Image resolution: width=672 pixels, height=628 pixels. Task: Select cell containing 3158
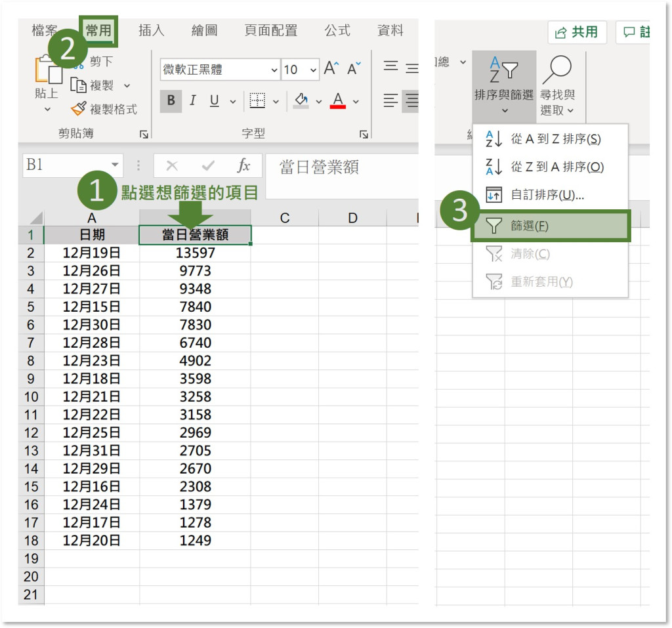pyautogui.click(x=195, y=415)
